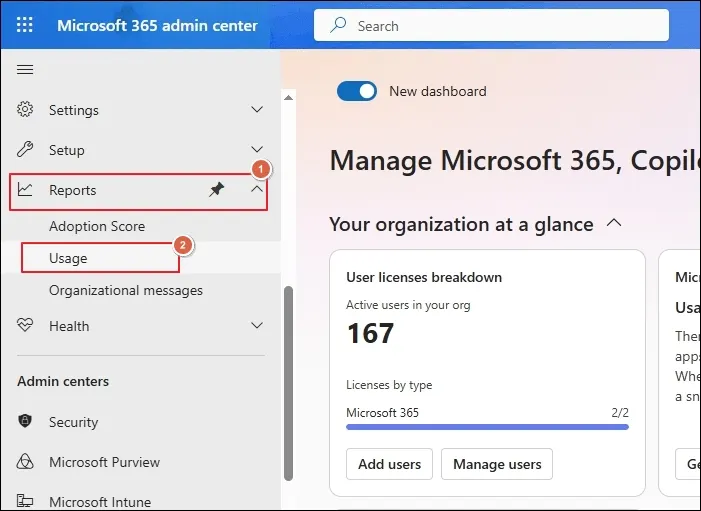The width and height of the screenshot is (701, 511).
Task: Click the Reports chart icon
Action: (x=25, y=190)
